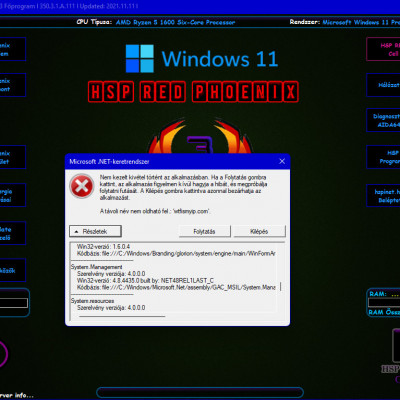
Task: Open the Hálózat button on the right
Action: [383, 85]
